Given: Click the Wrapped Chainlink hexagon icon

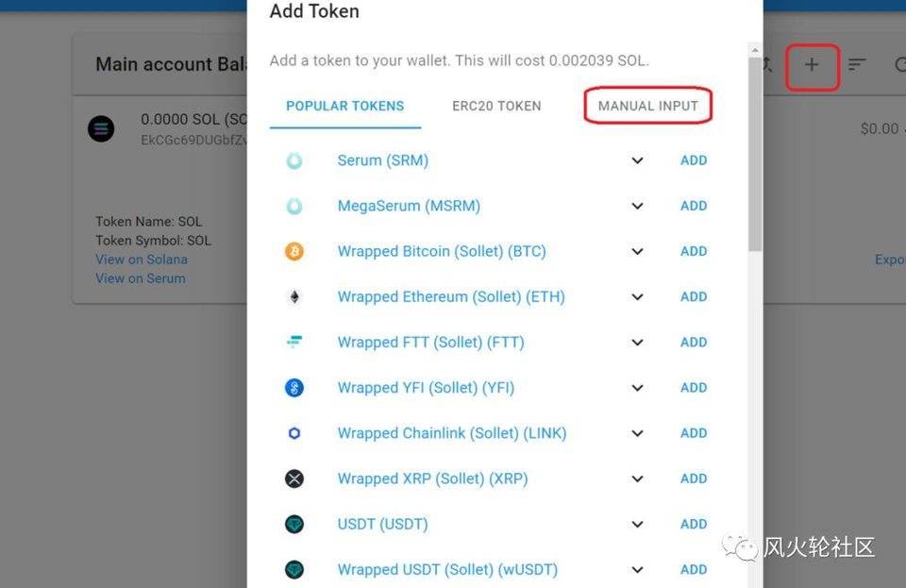Looking at the screenshot, I should (294, 433).
